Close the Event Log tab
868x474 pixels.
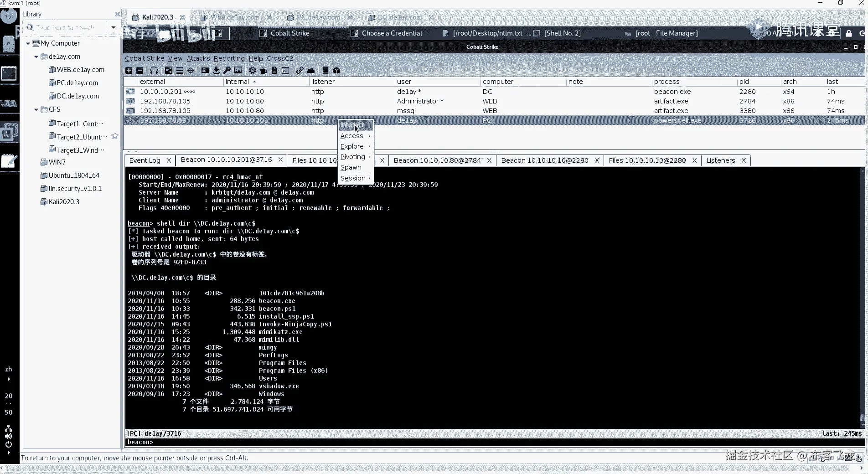(169, 160)
